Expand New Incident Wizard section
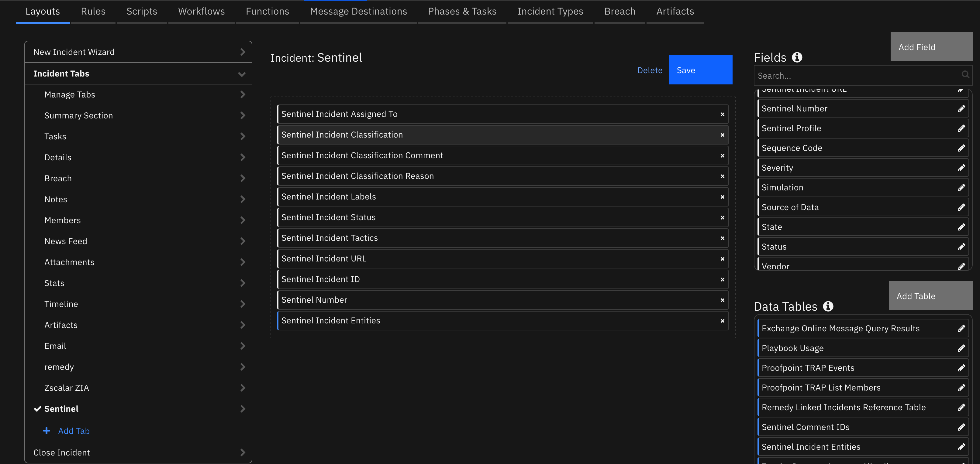This screenshot has width=980, height=464. pyautogui.click(x=138, y=52)
